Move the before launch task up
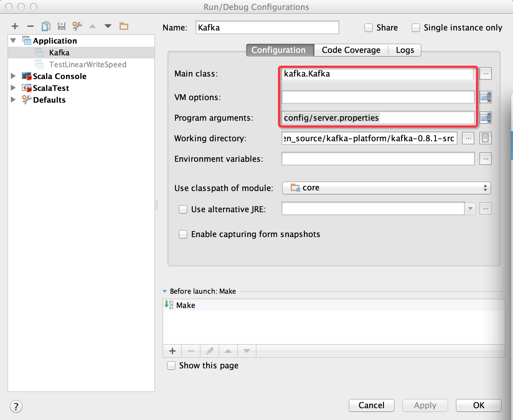Viewport: 513px width, 420px height. tap(228, 351)
